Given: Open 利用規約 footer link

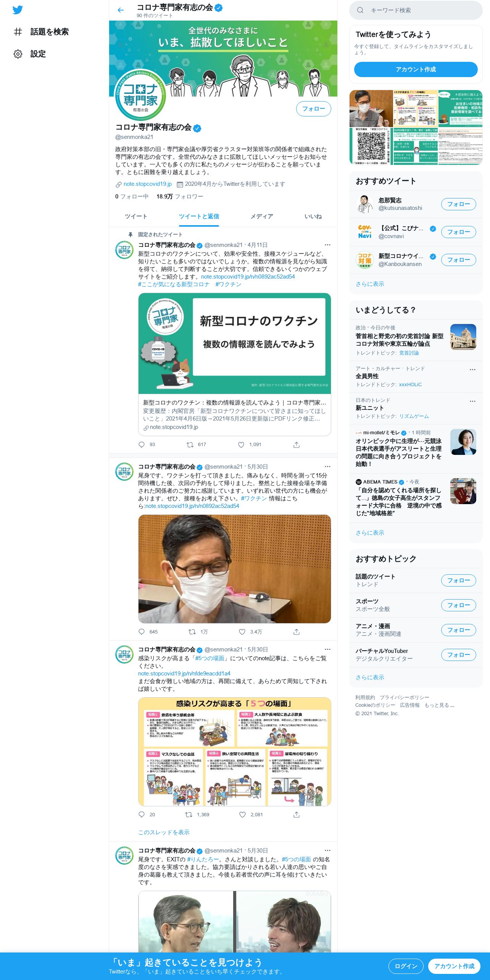Looking at the screenshot, I should click(x=365, y=697).
